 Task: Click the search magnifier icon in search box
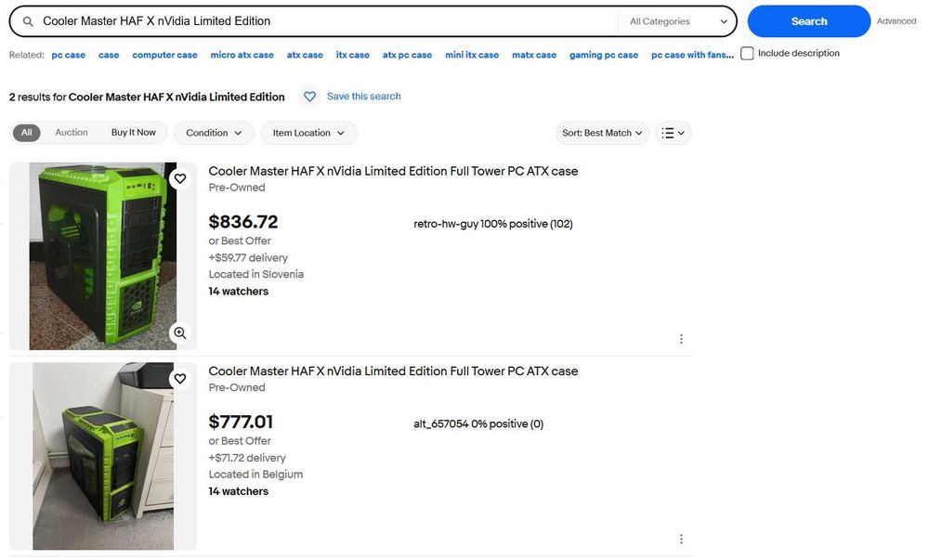(28, 21)
